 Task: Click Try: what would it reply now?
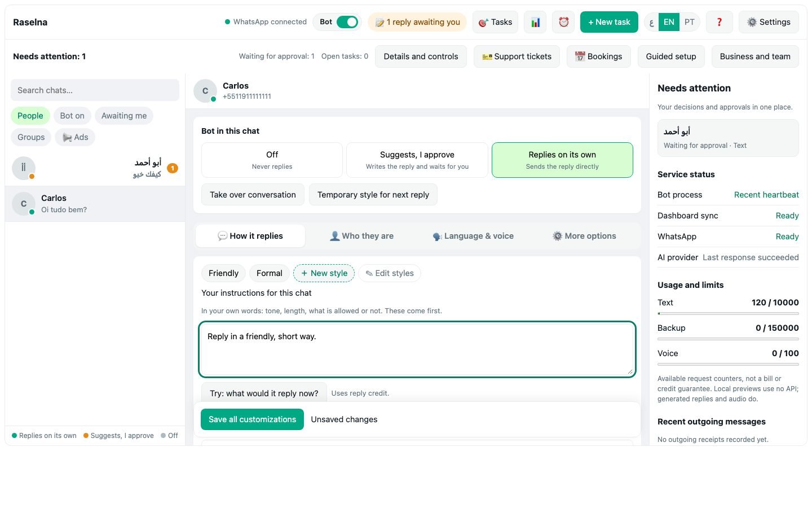coord(264,393)
